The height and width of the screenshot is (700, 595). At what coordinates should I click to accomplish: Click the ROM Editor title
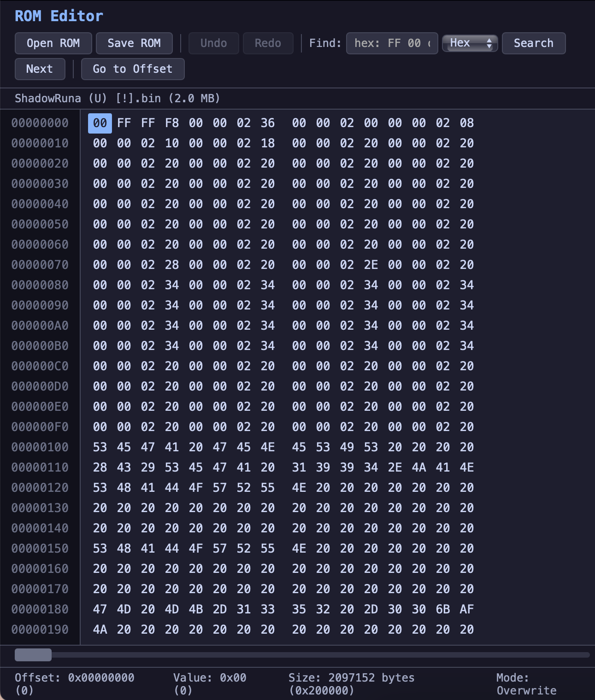tap(59, 16)
